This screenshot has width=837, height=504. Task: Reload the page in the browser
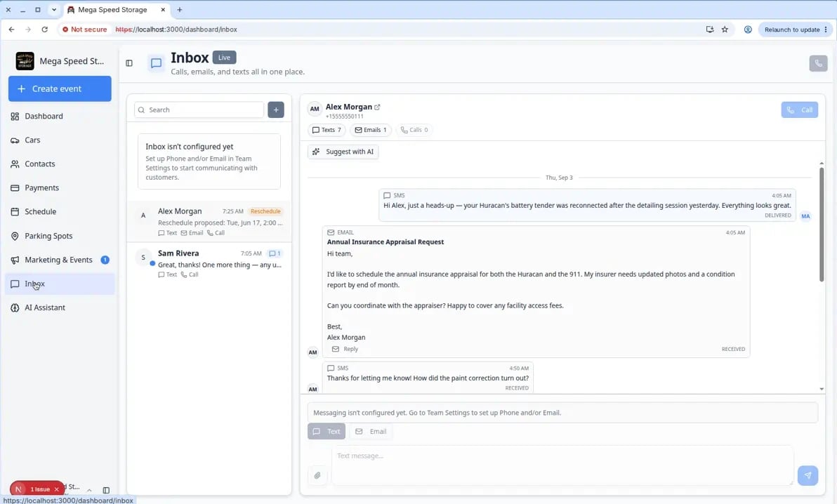pyautogui.click(x=45, y=29)
